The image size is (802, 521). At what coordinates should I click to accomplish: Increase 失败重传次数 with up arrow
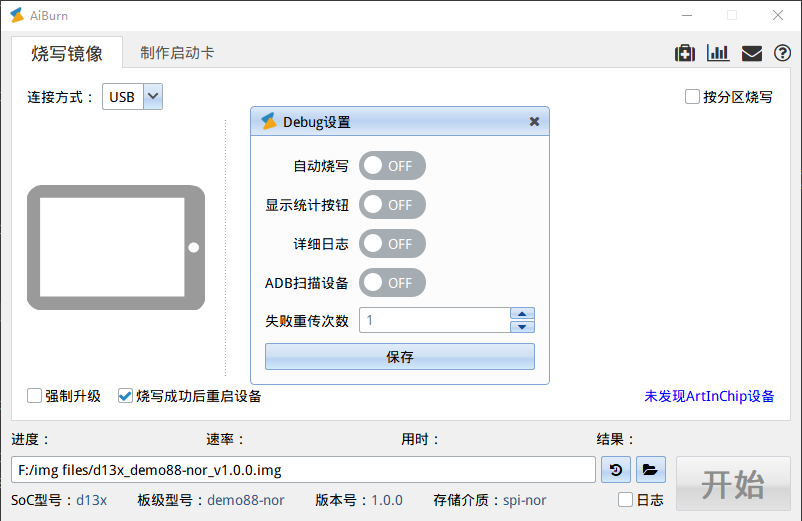(x=522, y=313)
